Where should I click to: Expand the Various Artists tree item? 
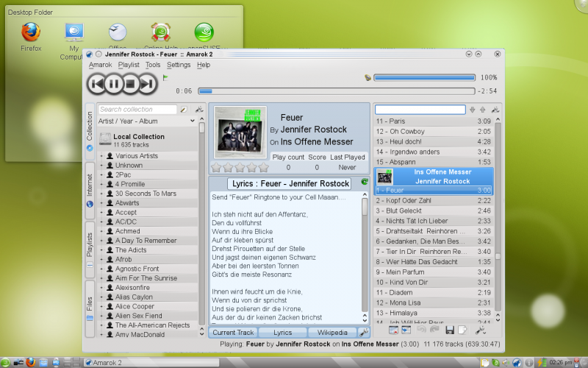click(x=101, y=156)
